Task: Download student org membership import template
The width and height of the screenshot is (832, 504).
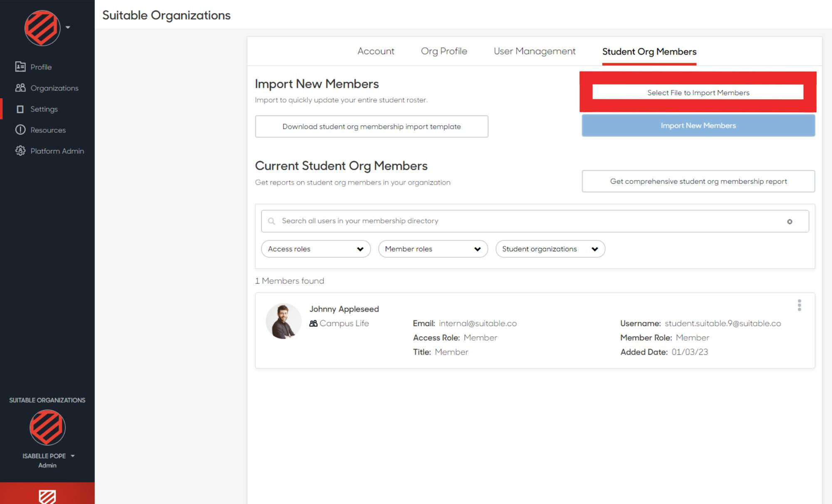Action: click(x=371, y=126)
